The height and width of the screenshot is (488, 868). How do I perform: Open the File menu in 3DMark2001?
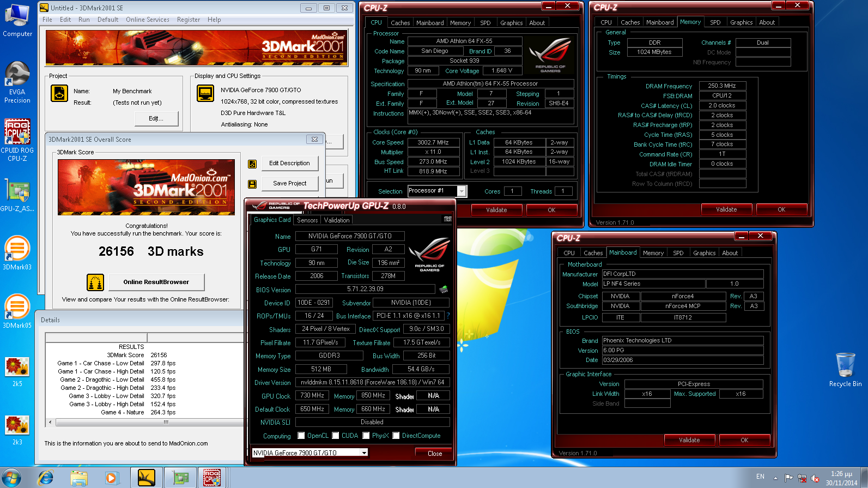point(47,20)
